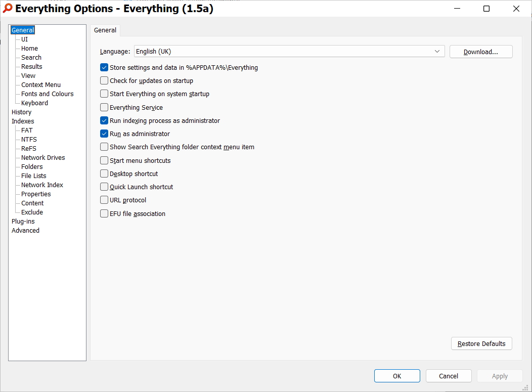Screen dimensions: 532x392
Task: Close the Everything Options window
Action: pos(516,9)
